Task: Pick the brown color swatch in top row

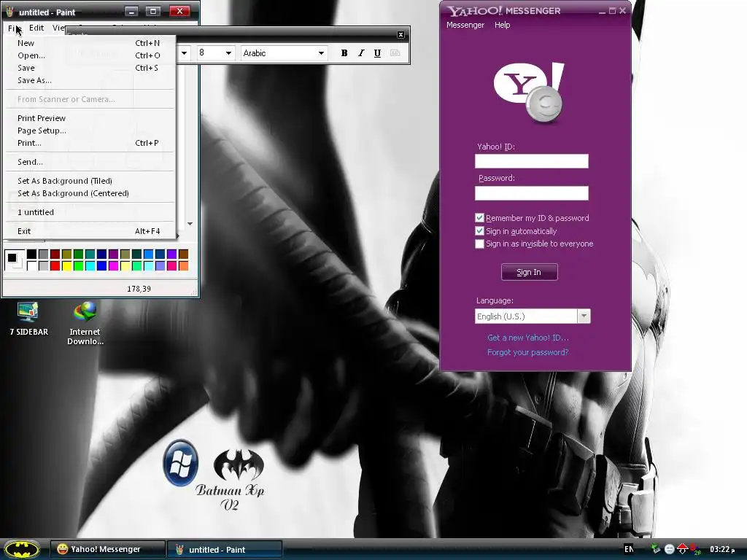Action: pos(183,254)
